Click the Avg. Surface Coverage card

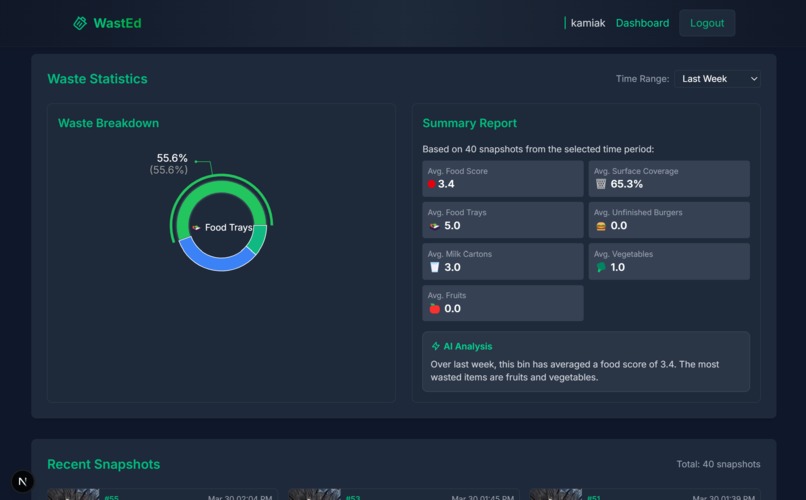click(x=669, y=178)
